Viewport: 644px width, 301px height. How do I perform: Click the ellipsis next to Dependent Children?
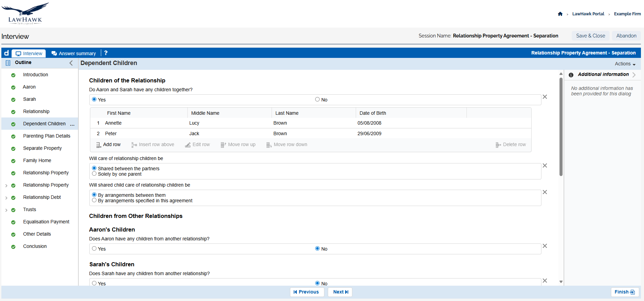pos(72,124)
